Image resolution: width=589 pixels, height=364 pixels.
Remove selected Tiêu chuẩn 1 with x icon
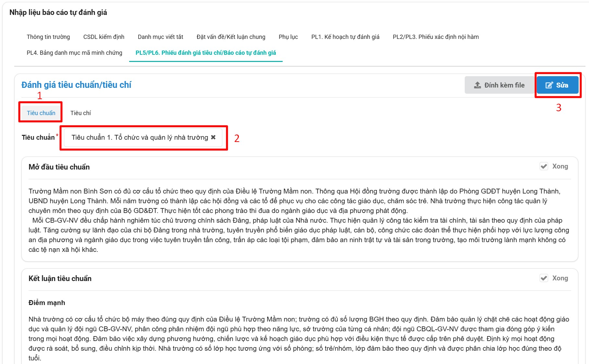[x=213, y=137]
